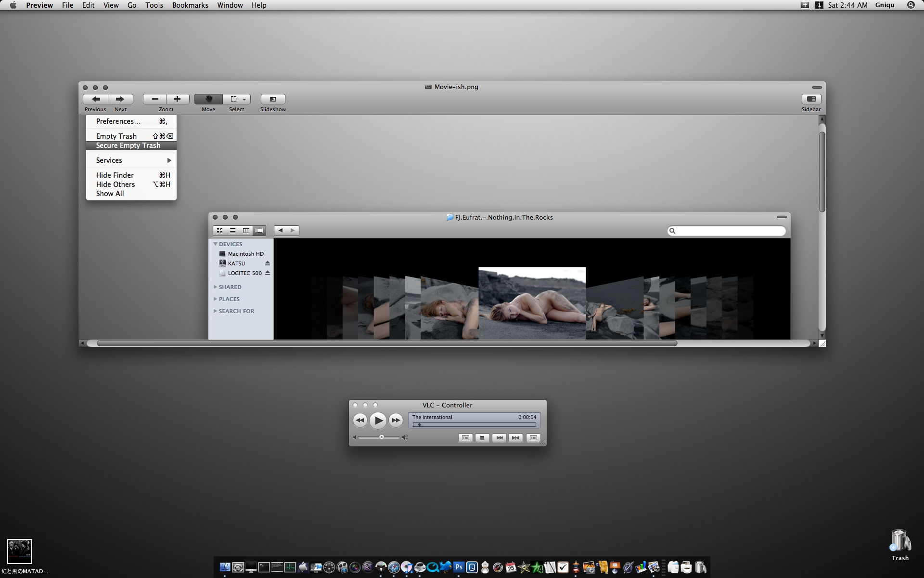This screenshot has width=924, height=578.
Task: Click the VLC rewind button
Action: 360,420
